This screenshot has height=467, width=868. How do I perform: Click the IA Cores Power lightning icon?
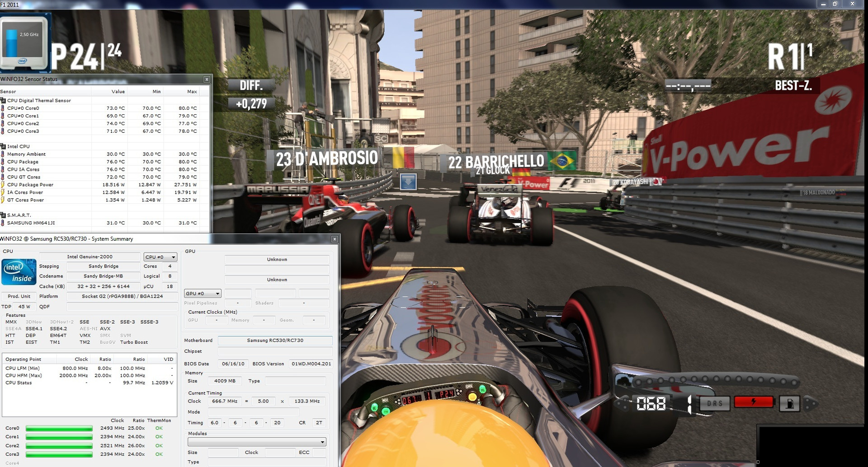coord(3,192)
